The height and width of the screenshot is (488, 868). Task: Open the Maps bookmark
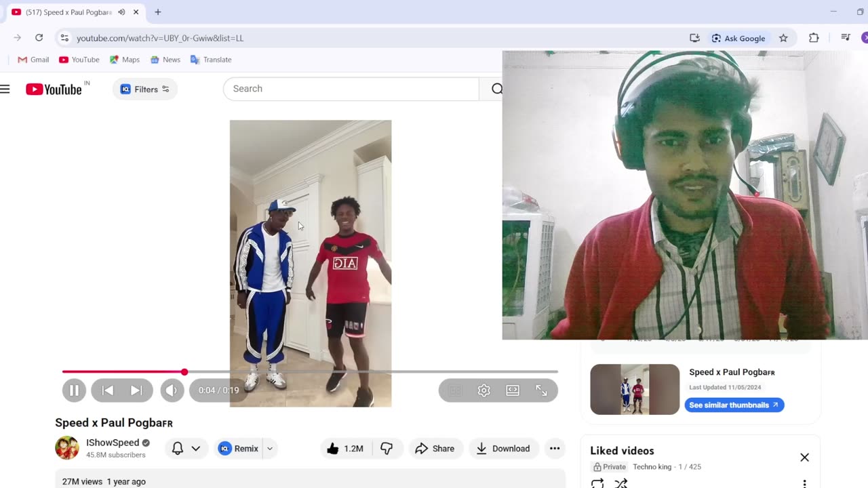(125, 60)
